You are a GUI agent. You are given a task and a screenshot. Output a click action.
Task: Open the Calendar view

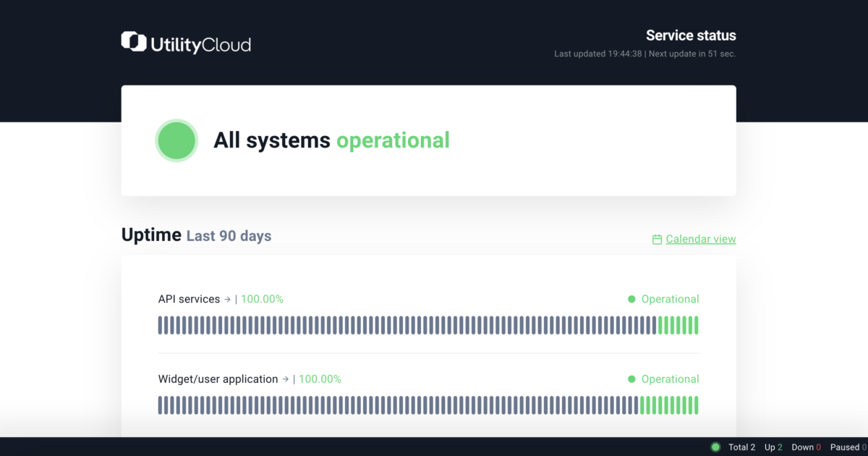tap(699, 238)
